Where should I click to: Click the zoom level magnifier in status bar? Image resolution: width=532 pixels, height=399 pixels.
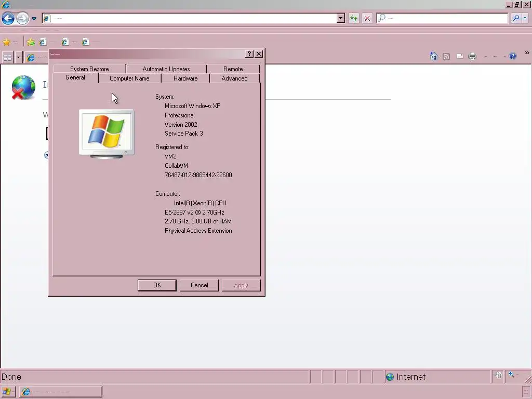(511, 375)
